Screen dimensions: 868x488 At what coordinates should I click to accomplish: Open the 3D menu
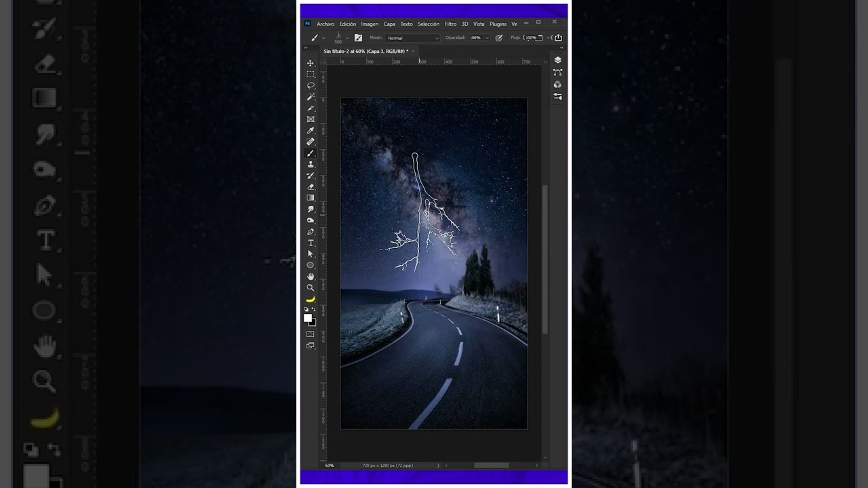coord(465,24)
